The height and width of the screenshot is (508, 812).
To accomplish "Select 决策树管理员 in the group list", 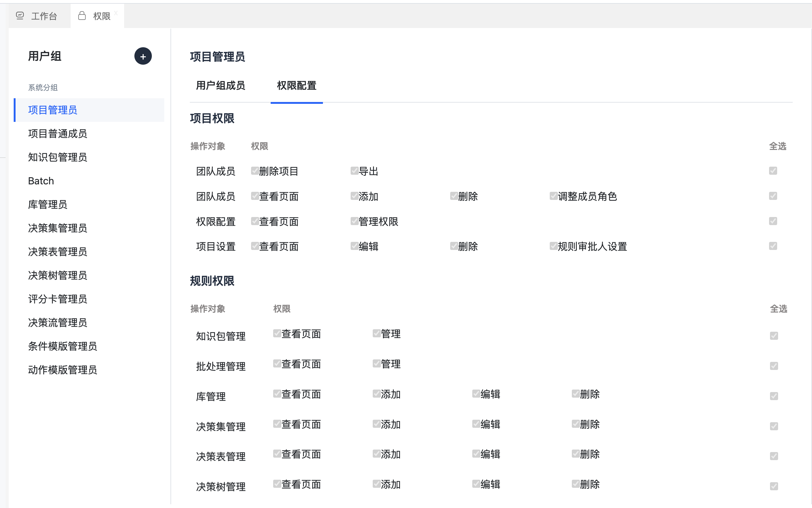I will (x=58, y=275).
